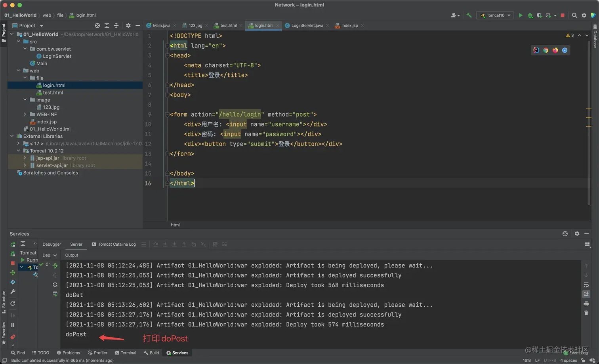
Task: Toggle the Database tool window button
Action: click(595, 36)
